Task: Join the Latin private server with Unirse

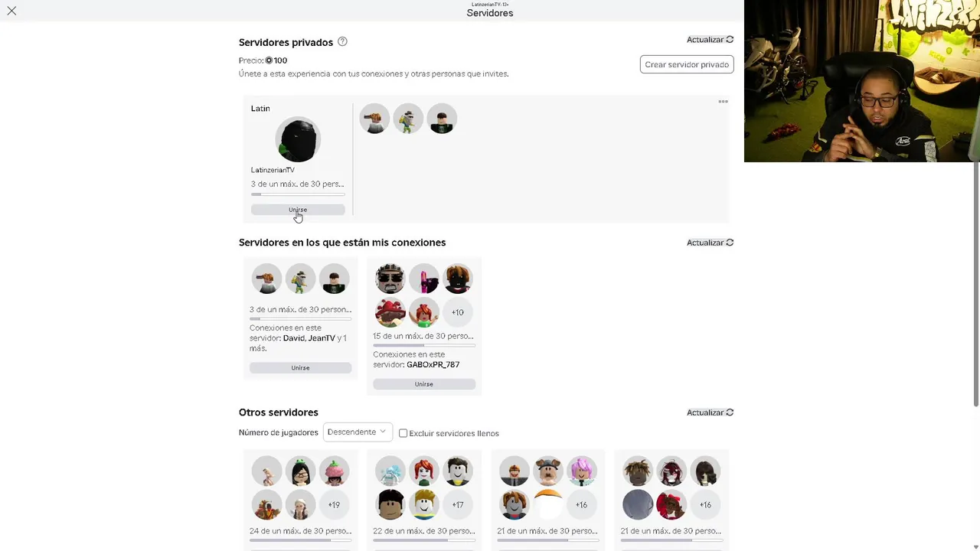Action: pos(298,210)
